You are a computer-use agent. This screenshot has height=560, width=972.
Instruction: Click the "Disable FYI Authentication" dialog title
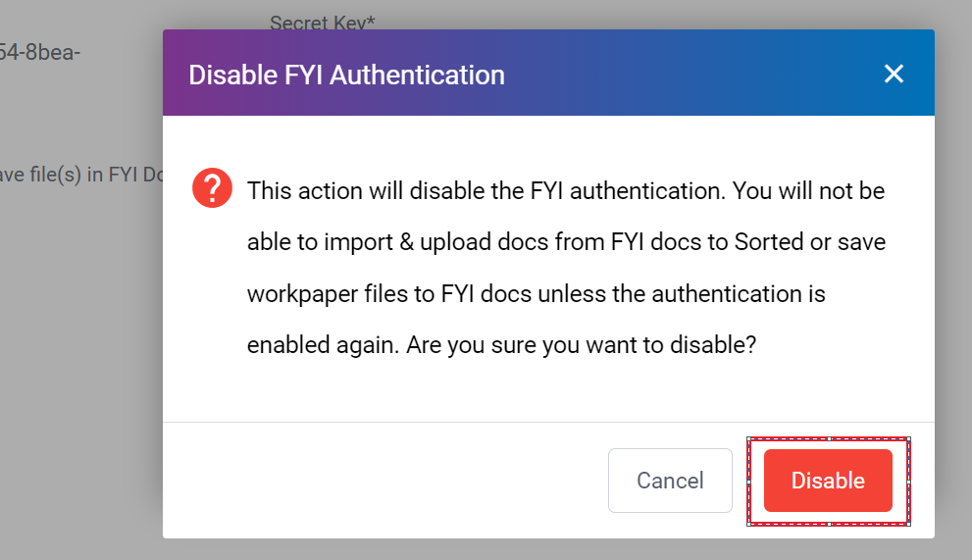tap(346, 75)
